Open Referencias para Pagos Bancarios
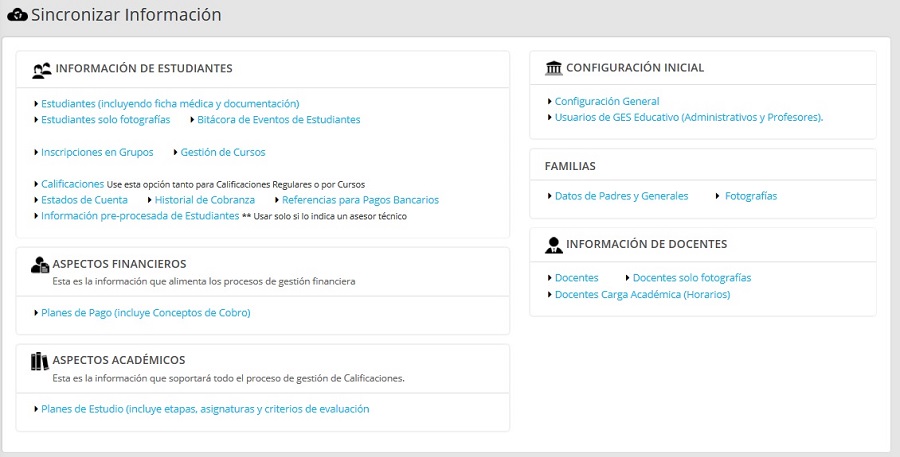This screenshot has height=457, width=900. click(x=361, y=200)
